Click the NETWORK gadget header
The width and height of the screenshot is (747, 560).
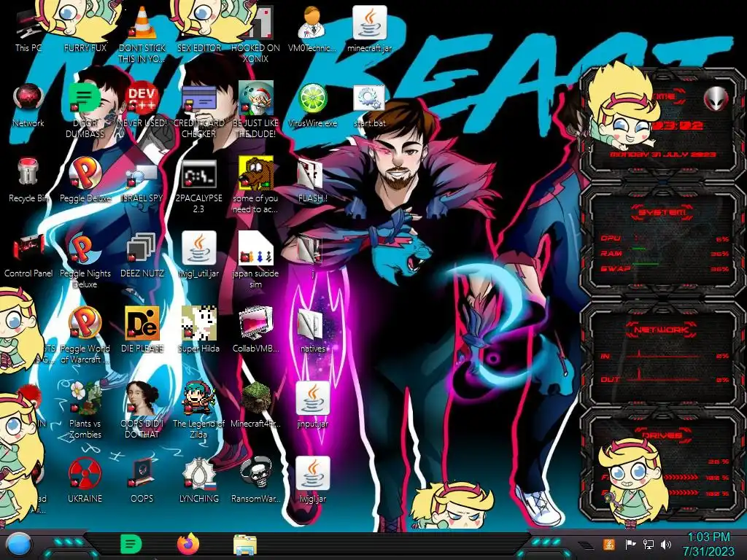662,330
